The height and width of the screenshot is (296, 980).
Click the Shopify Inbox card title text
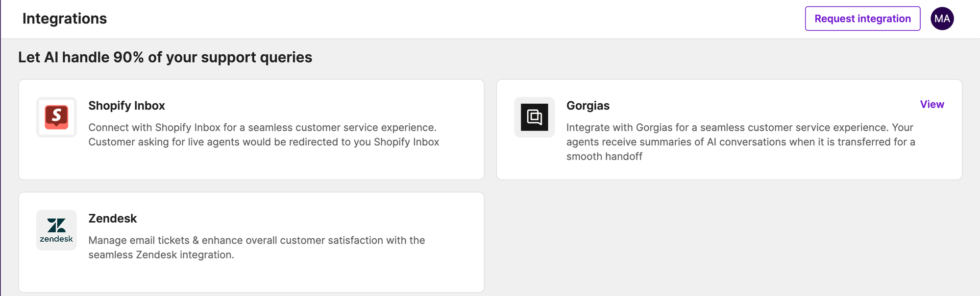126,106
